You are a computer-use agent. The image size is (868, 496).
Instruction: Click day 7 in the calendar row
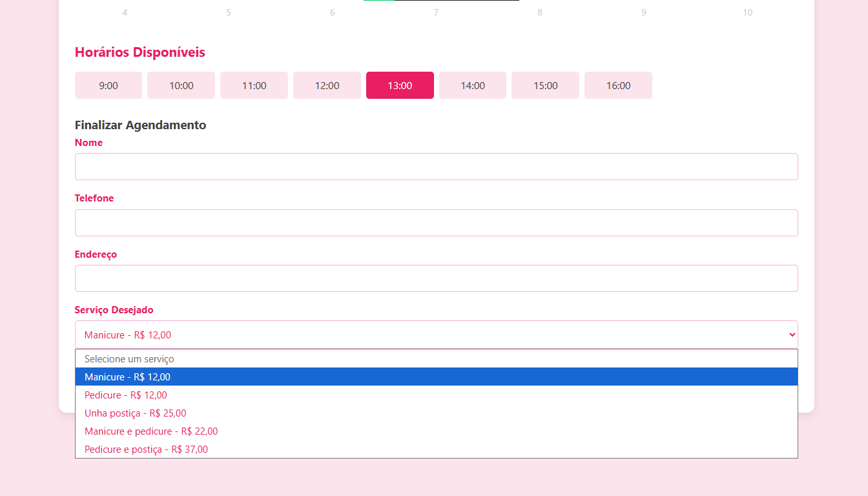tap(436, 12)
